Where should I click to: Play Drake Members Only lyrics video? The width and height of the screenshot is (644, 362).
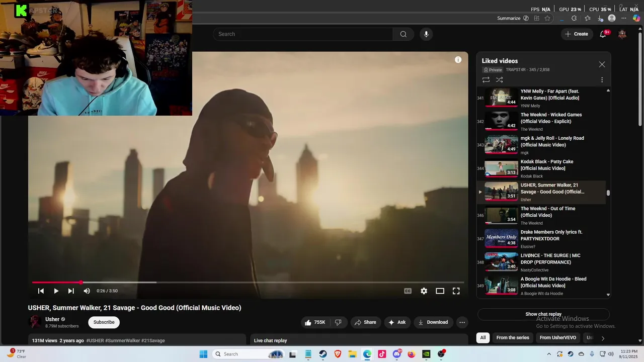coord(541,239)
